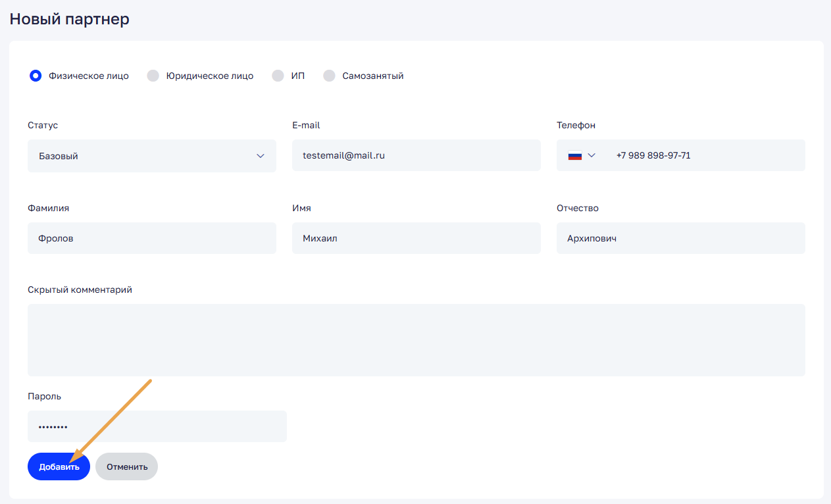Select the ИП radio option
The height and width of the screenshot is (504, 831).
tap(278, 76)
